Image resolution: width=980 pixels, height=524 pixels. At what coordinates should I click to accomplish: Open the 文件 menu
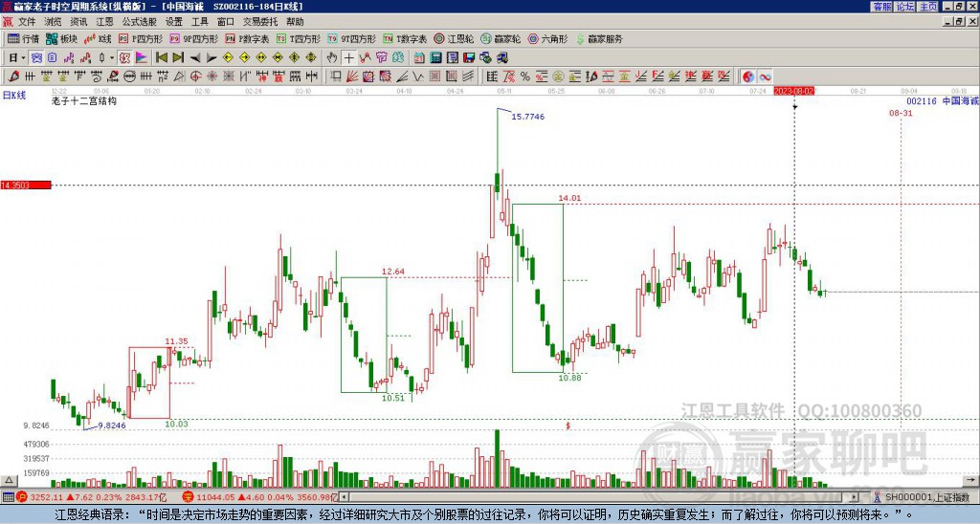point(26,22)
